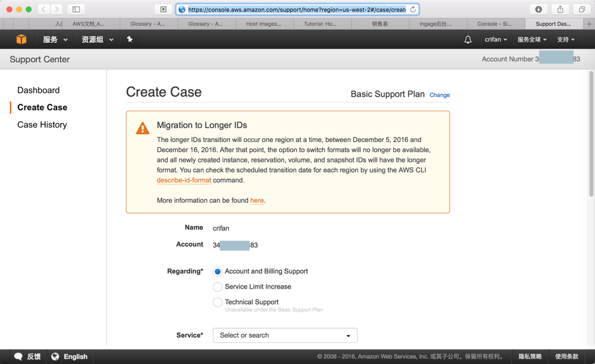Open 隐私策略 privacy policy link
This screenshot has height=364, width=595.
click(530, 357)
